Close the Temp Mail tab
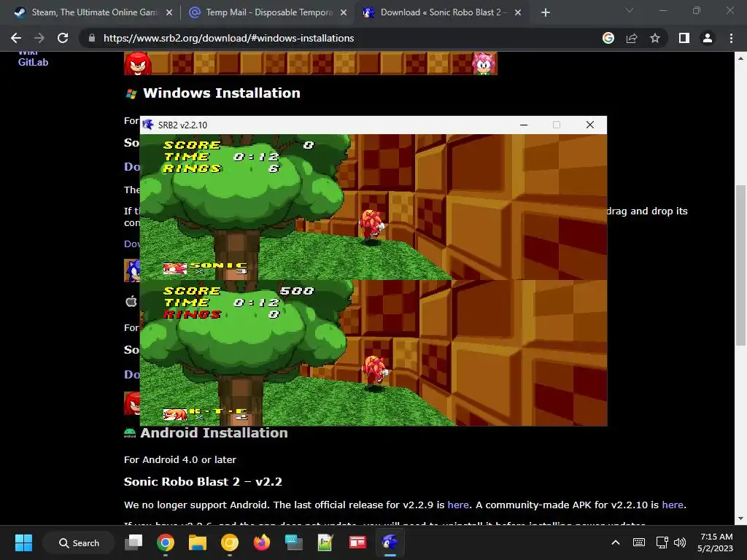 pyautogui.click(x=344, y=13)
